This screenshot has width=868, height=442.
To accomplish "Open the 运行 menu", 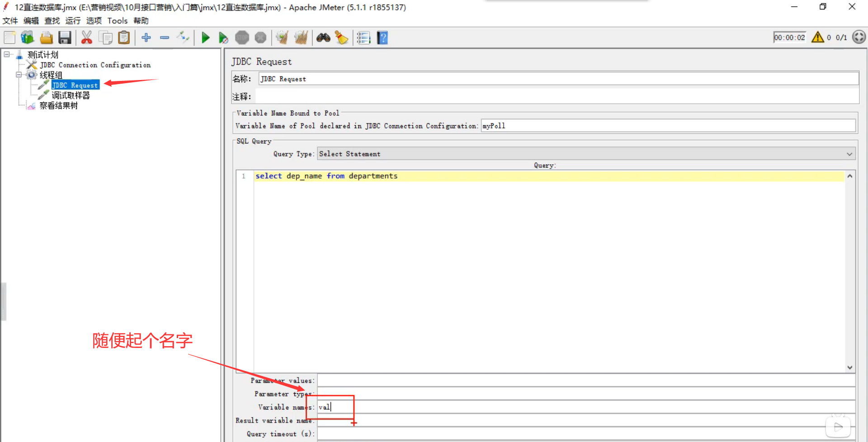I will [73, 21].
